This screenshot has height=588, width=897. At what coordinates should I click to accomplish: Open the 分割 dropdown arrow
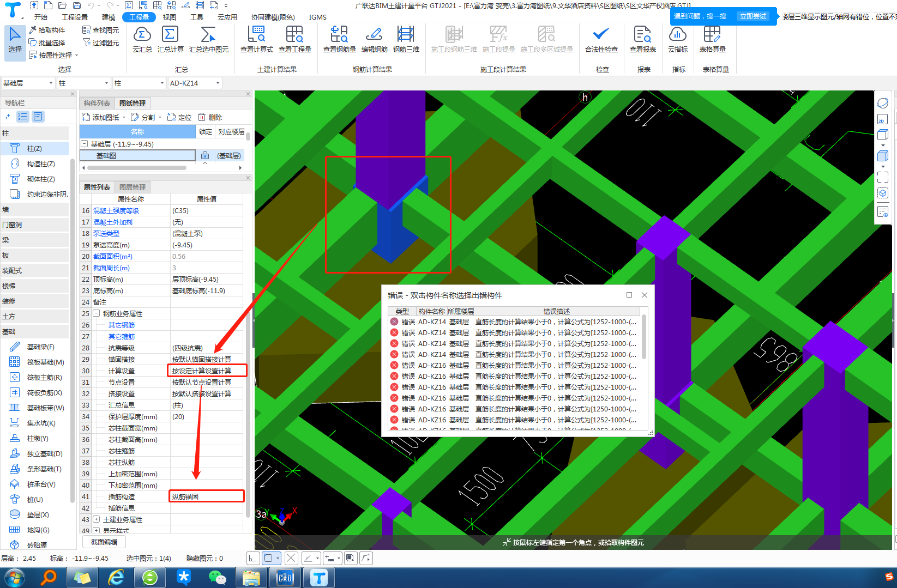[x=160, y=118]
